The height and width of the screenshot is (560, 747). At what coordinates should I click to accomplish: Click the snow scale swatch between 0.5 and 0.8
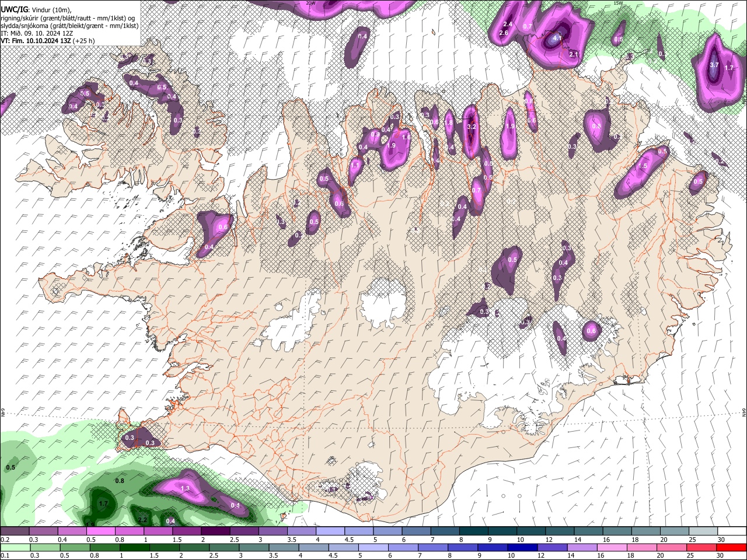100,531
